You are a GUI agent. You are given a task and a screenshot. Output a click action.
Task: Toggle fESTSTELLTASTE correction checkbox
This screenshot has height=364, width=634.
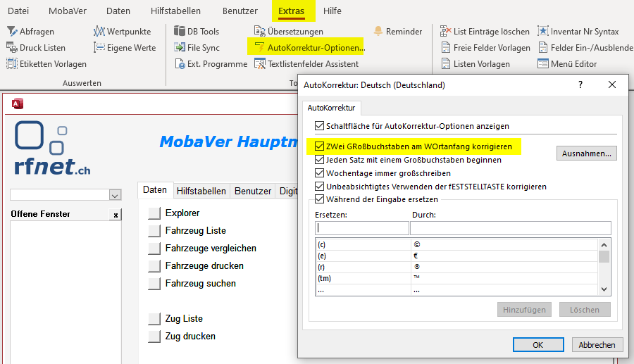[x=319, y=187]
